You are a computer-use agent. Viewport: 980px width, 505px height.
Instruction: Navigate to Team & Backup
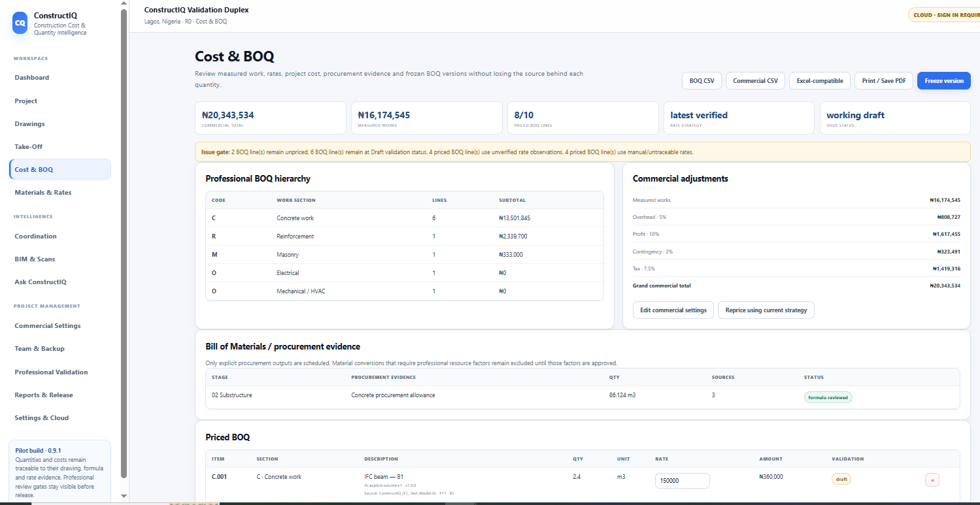click(60, 349)
